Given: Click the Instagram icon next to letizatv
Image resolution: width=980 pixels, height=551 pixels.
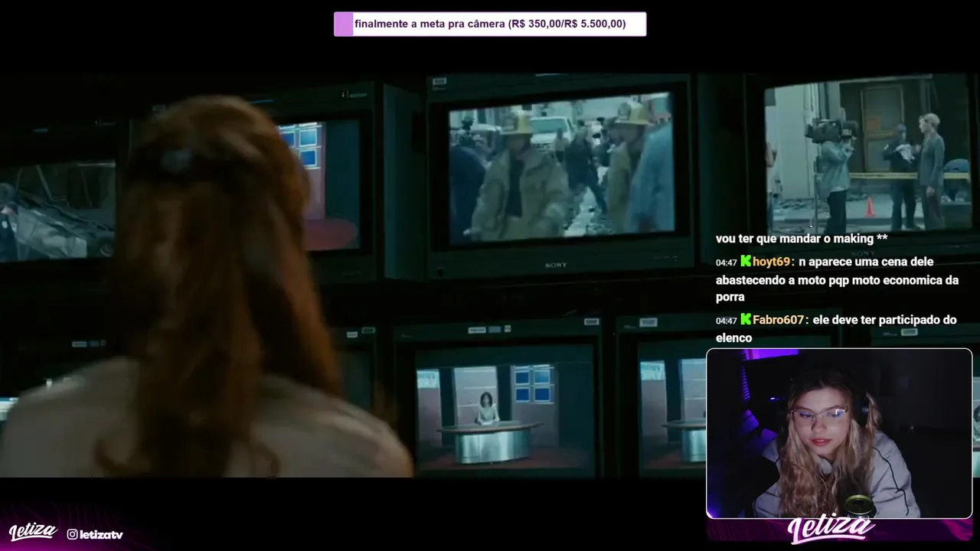Looking at the screenshot, I should pos(72,534).
